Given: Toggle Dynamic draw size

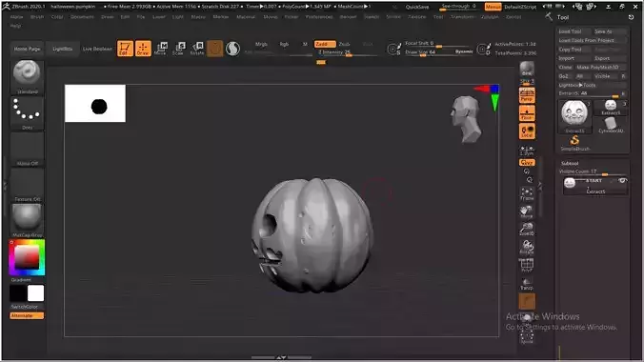Looking at the screenshot, I should 464,51.
